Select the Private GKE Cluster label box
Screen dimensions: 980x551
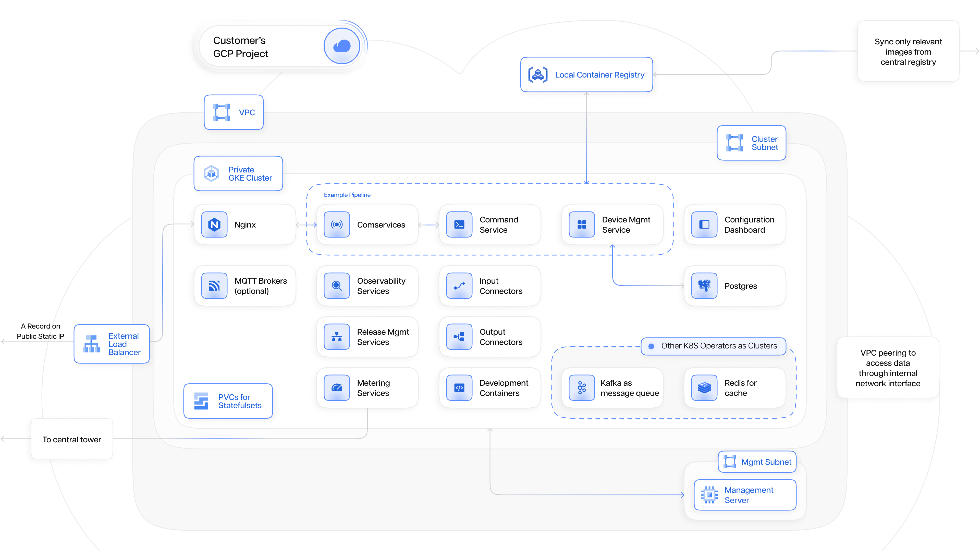(x=238, y=174)
